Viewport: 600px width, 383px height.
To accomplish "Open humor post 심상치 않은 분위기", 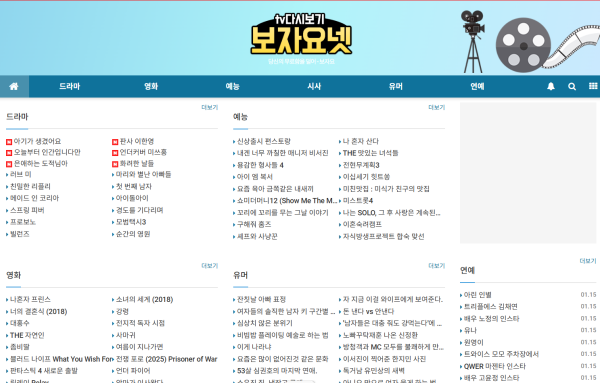I will [264, 323].
